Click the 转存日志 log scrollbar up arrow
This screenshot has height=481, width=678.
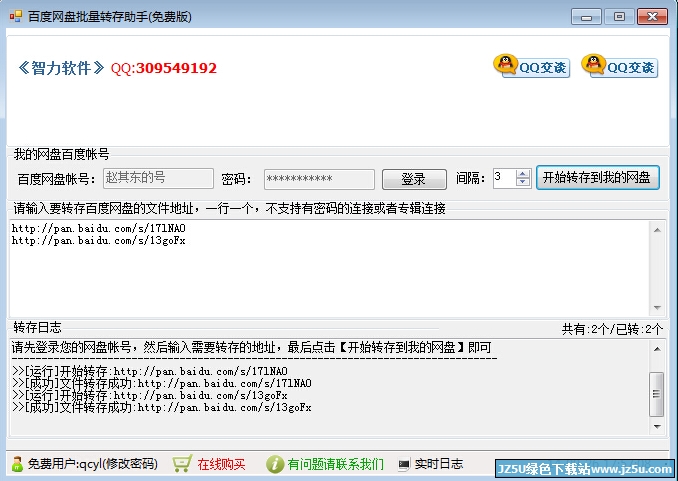coord(657,348)
